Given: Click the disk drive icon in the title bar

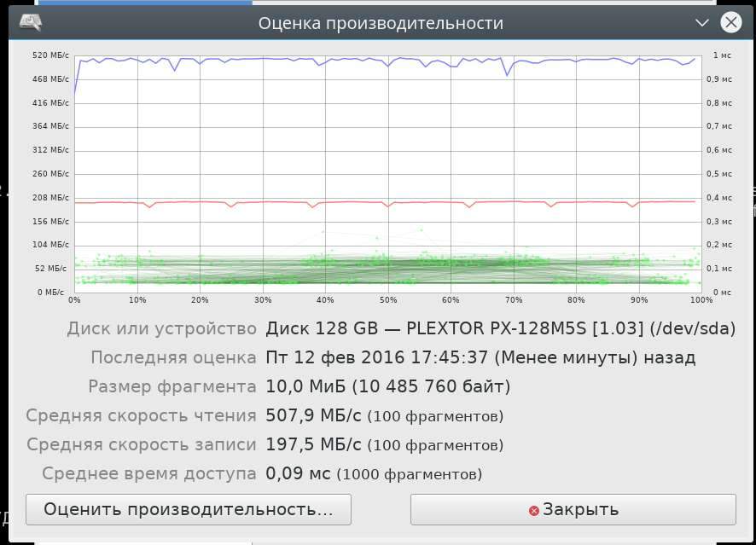Looking at the screenshot, I should coord(32,20).
